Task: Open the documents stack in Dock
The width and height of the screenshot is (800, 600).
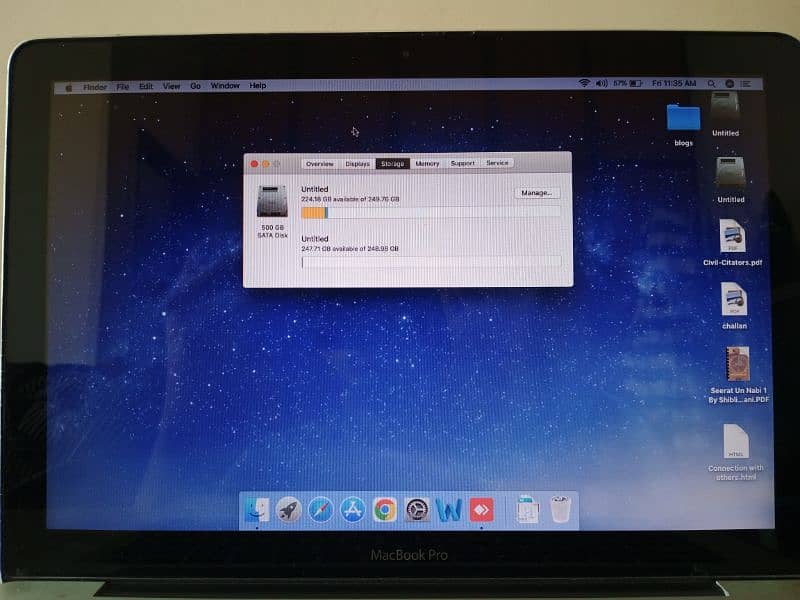Action: coord(527,509)
